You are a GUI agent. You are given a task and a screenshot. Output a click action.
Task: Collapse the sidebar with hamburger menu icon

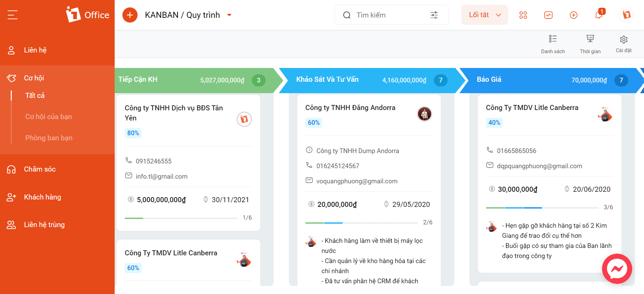coord(12,15)
